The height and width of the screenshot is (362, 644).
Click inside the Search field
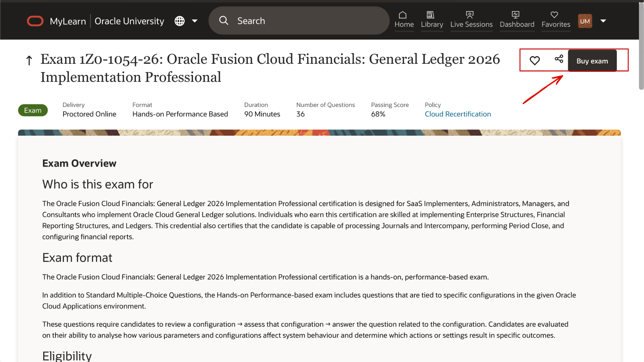pyautogui.click(x=299, y=20)
